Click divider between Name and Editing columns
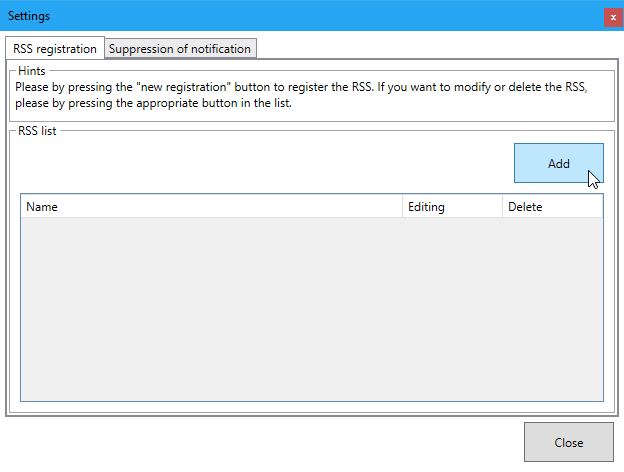The height and width of the screenshot is (472, 624). pos(403,207)
